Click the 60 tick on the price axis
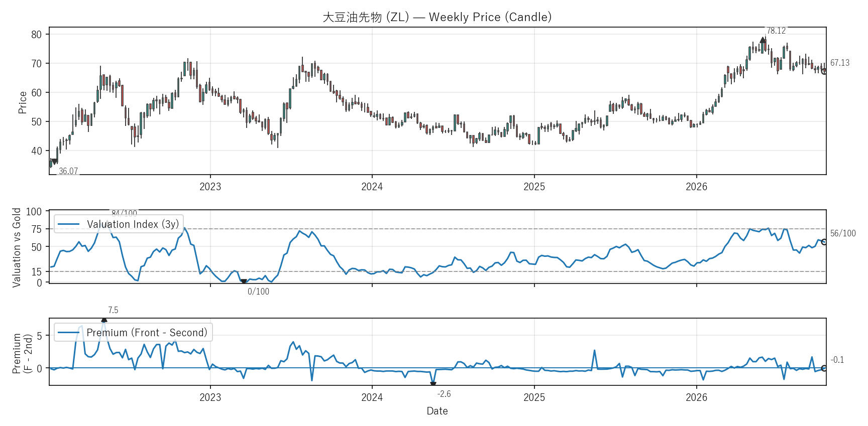Image resolution: width=868 pixels, height=426 pixels. click(x=37, y=93)
